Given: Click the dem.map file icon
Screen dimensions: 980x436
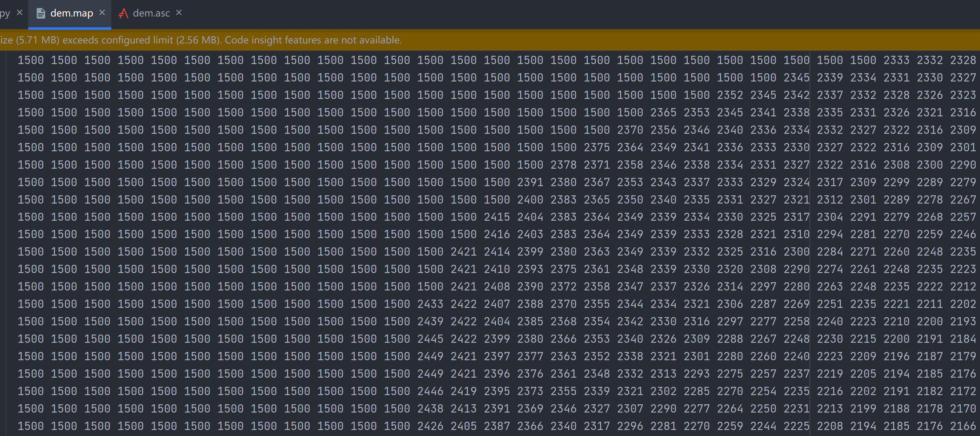Looking at the screenshot, I should tap(41, 13).
